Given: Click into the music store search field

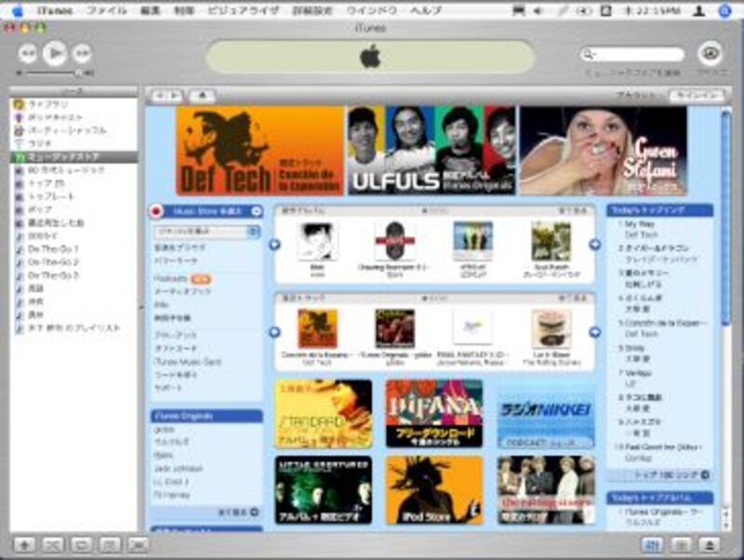Looking at the screenshot, I should [632, 54].
